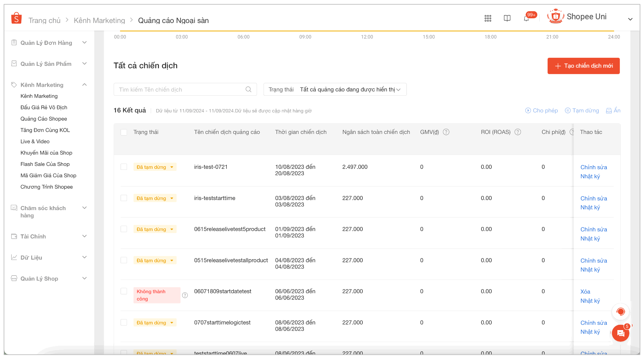Viewport: 644px width, 359px height.
Task: Click the Ẩn bulk action
Action: [613, 110]
